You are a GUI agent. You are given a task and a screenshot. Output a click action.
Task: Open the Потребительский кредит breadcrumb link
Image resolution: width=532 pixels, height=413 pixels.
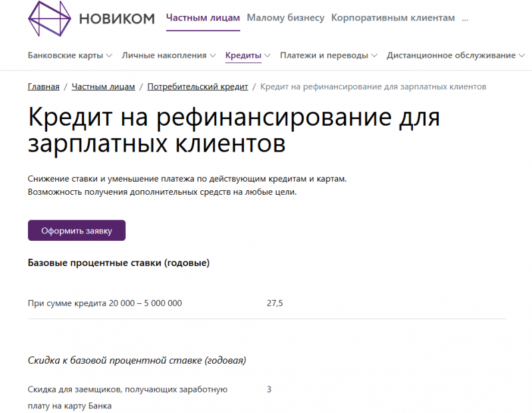pyautogui.click(x=199, y=86)
